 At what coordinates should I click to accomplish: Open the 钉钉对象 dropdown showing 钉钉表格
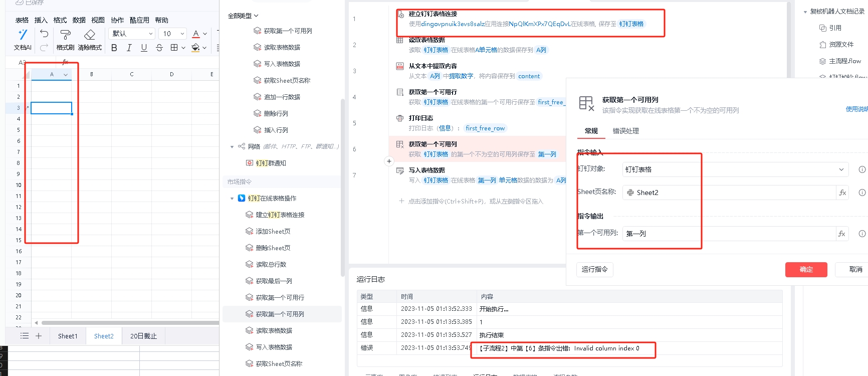pyautogui.click(x=735, y=169)
